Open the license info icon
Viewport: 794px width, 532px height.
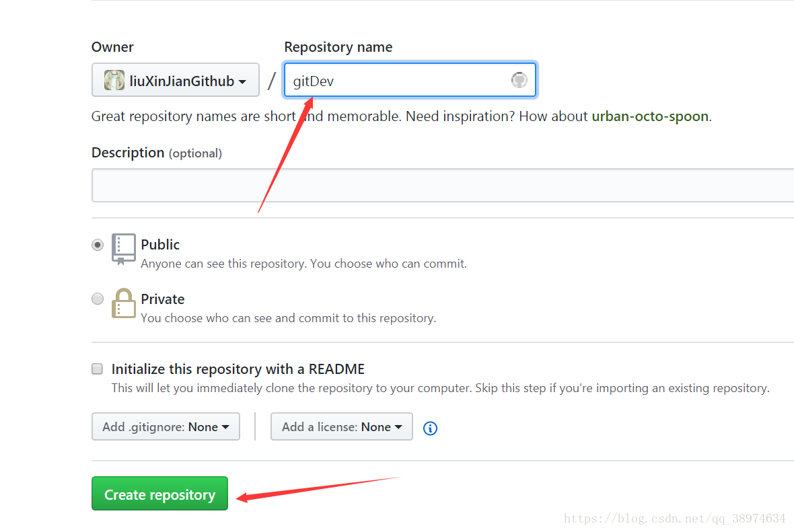430,428
